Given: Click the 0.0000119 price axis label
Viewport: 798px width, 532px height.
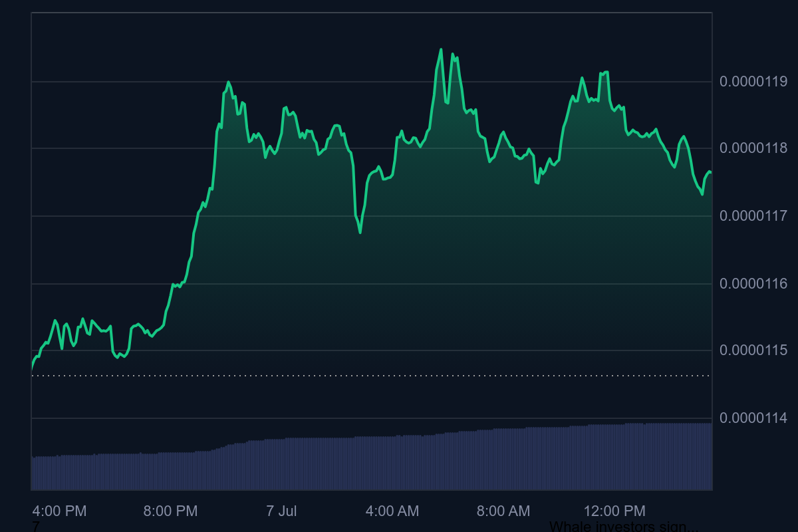Looking at the screenshot, I should 753,82.
